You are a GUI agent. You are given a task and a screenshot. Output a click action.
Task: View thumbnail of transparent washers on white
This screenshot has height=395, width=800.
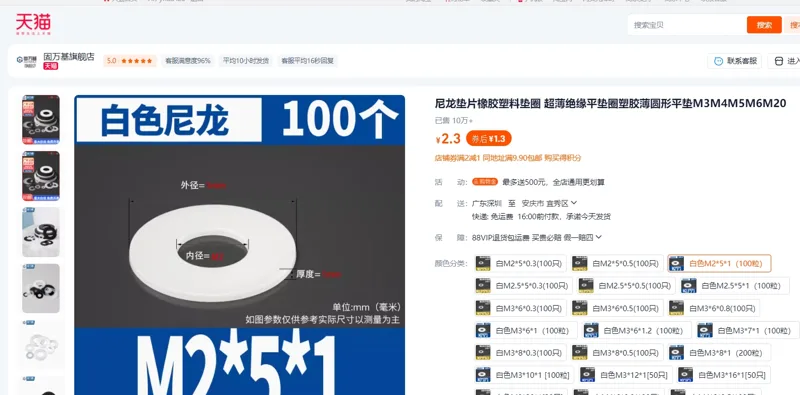[41, 344]
